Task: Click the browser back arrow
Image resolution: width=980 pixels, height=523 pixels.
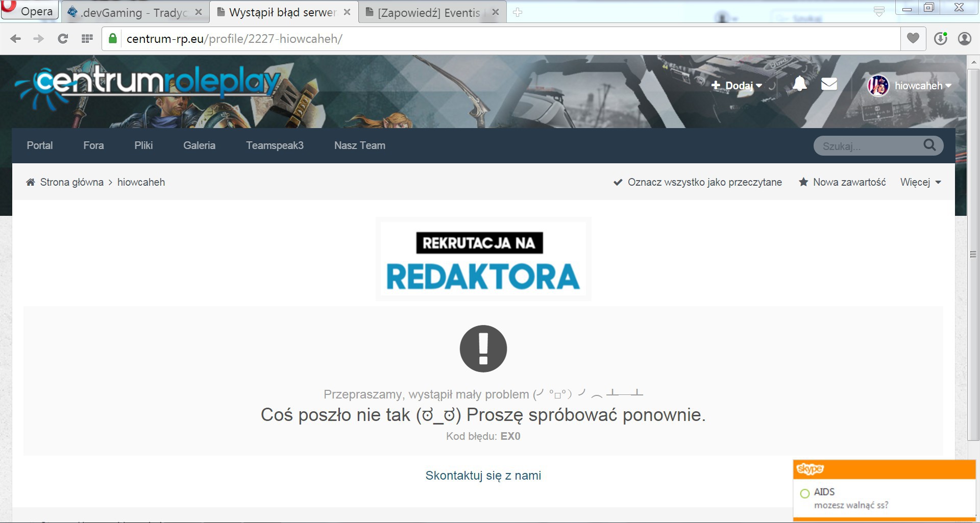Action: (16, 39)
